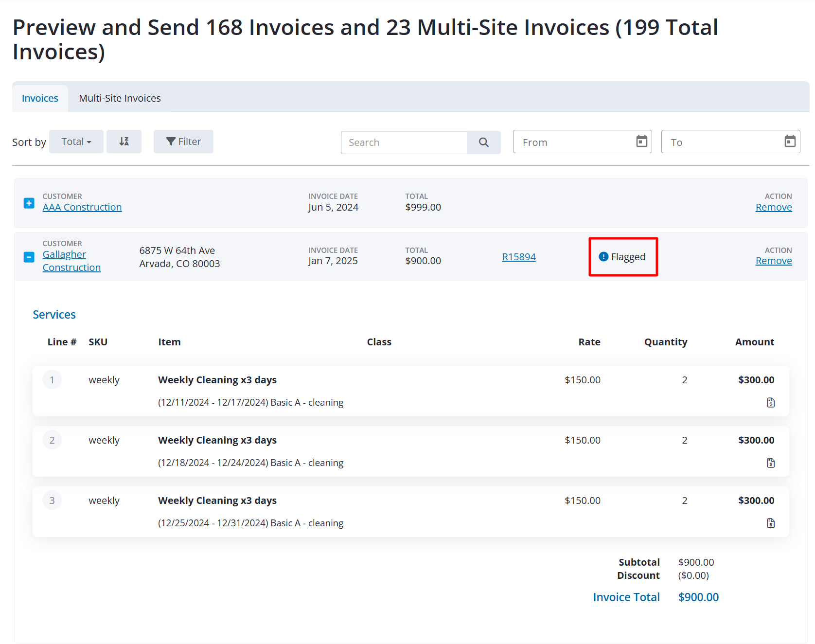
Task: Click the Services section heading
Action: (x=54, y=315)
